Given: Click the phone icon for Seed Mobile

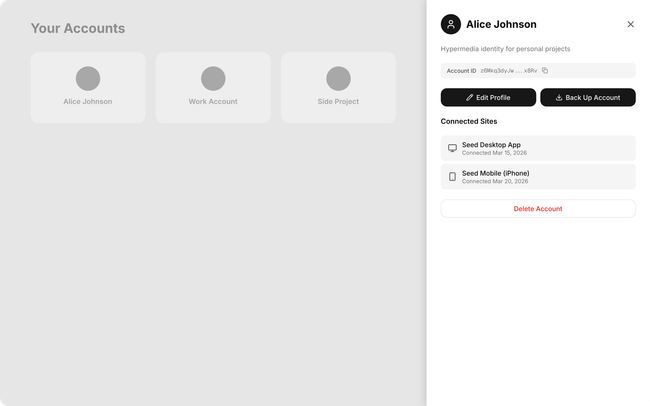Looking at the screenshot, I should tap(452, 177).
